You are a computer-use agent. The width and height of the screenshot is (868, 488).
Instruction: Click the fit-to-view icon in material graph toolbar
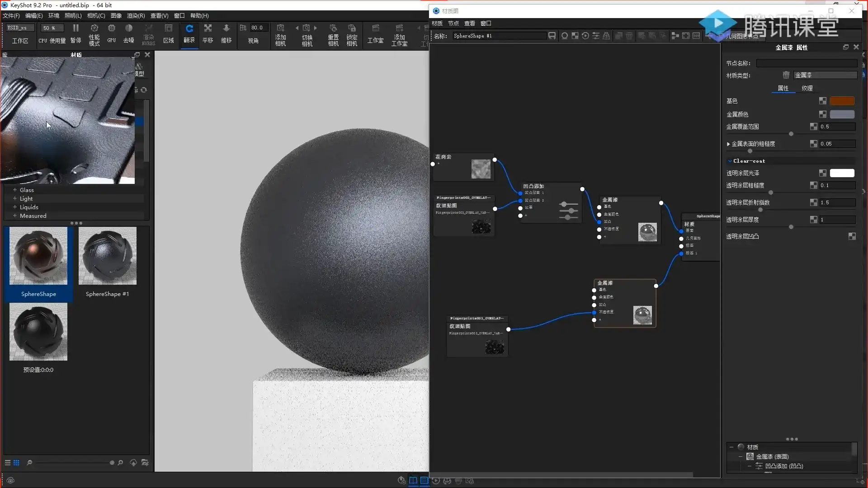[686, 36]
